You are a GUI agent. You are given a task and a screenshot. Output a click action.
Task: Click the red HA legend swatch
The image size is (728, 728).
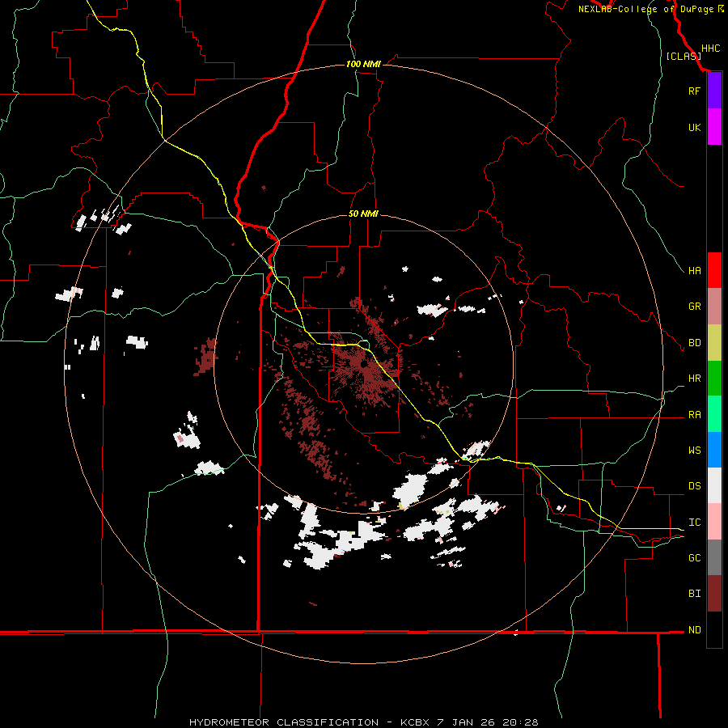click(714, 270)
